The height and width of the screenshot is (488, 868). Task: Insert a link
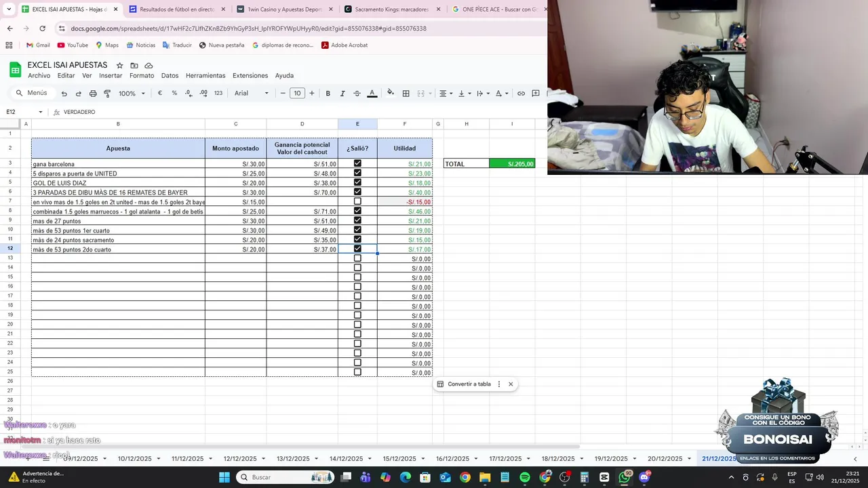pyautogui.click(x=521, y=94)
